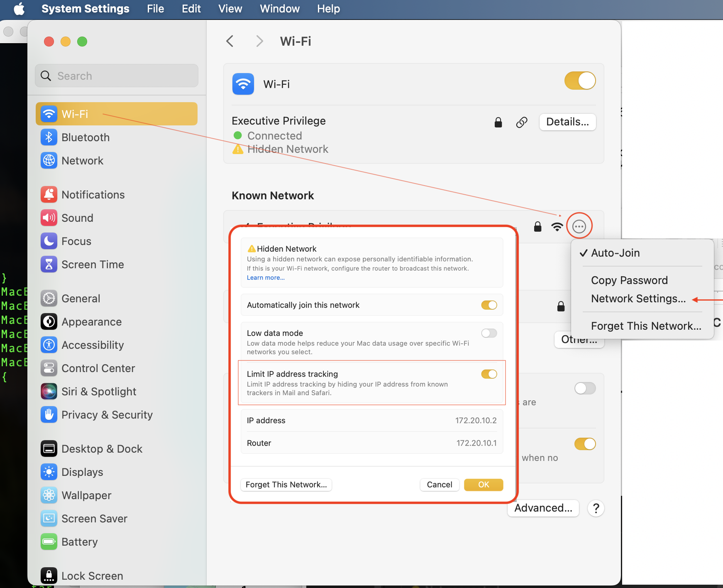The image size is (723, 588).
Task: Click the Details... button
Action: (567, 122)
